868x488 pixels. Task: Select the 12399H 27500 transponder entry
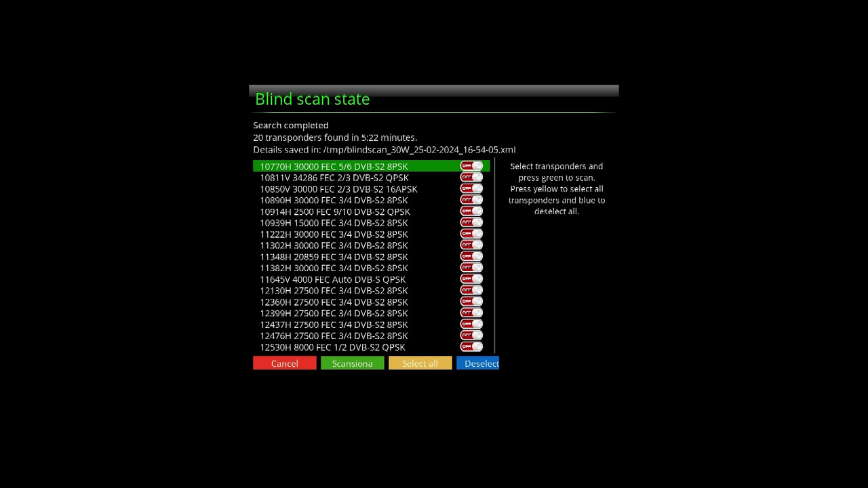pyautogui.click(x=334, y=313)
